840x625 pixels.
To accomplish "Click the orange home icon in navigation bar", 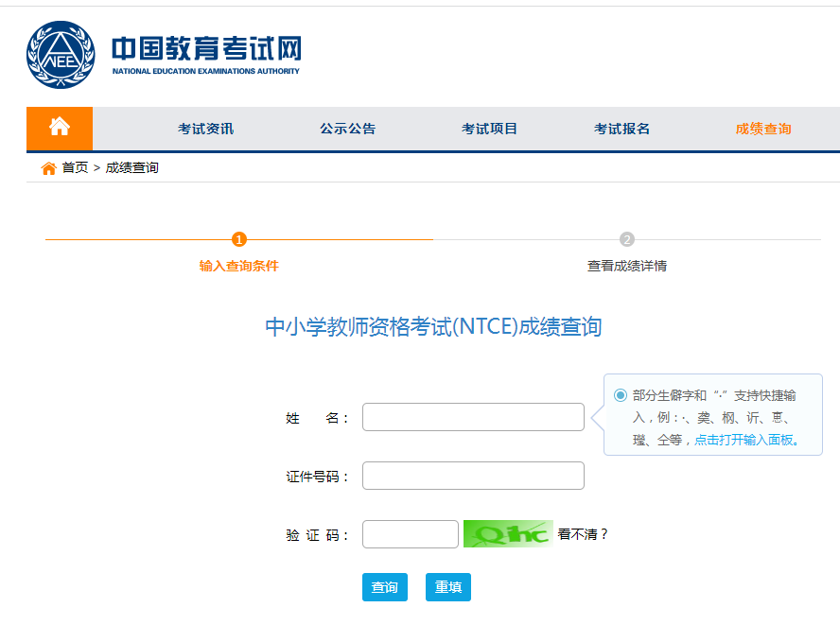I will point(60,127).
